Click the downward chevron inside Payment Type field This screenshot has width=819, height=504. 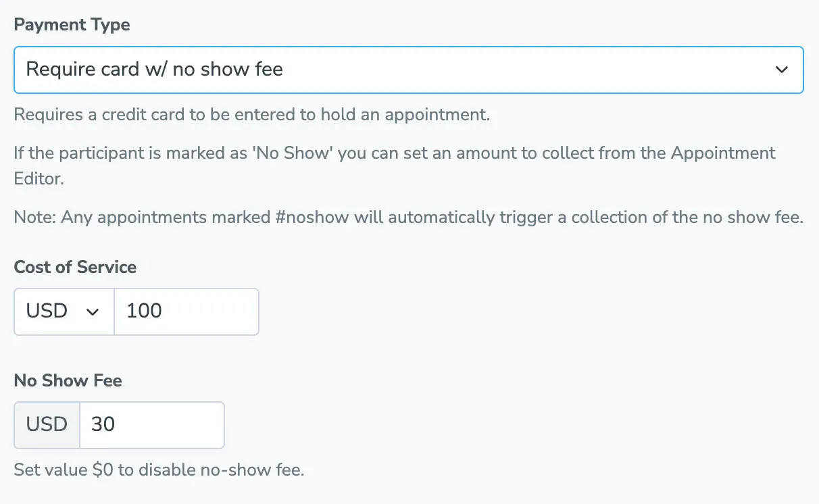782,70
